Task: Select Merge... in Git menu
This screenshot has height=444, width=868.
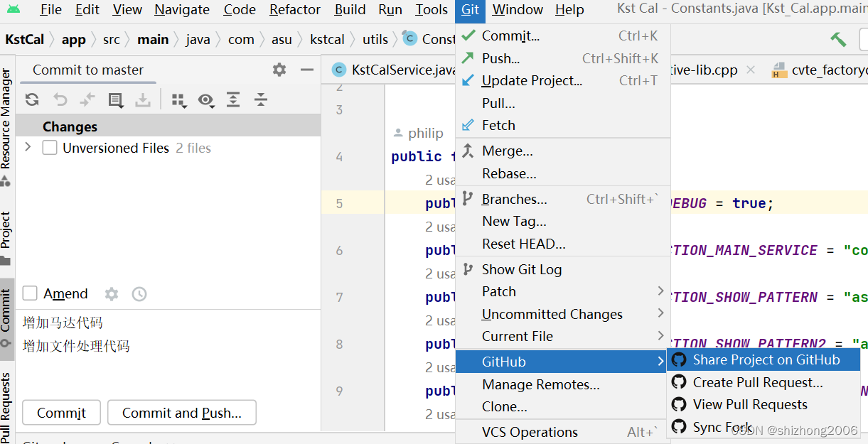Action: point(563,151)
